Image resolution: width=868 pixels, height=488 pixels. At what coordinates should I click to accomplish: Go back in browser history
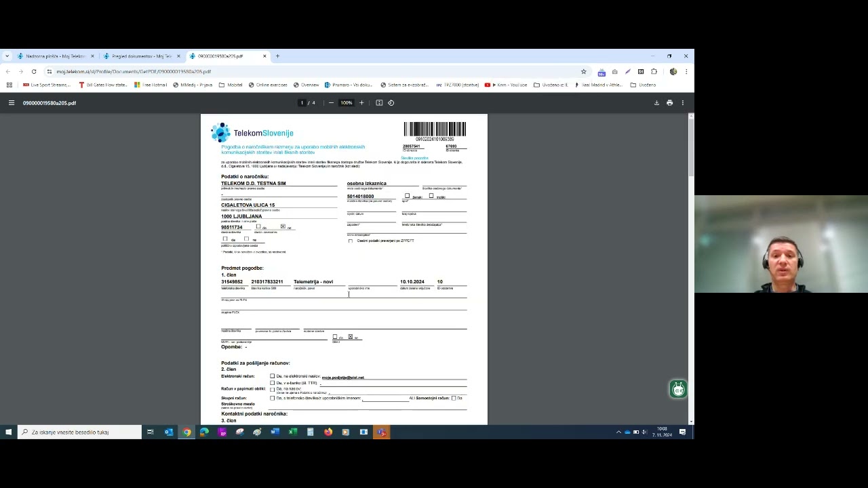tap(8, 71)
